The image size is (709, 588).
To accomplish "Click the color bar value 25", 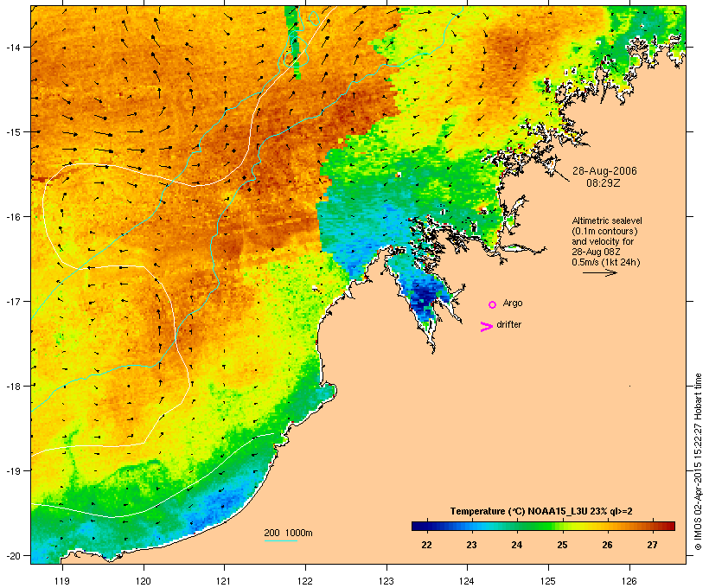I will pyautogui.click(x=562, y=545).
